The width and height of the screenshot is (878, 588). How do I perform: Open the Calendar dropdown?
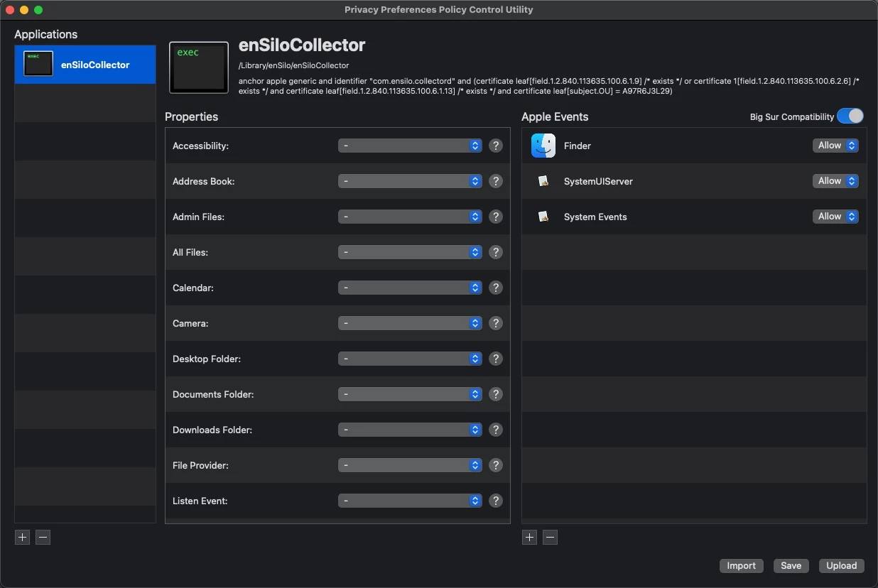(x=411, y=288)
